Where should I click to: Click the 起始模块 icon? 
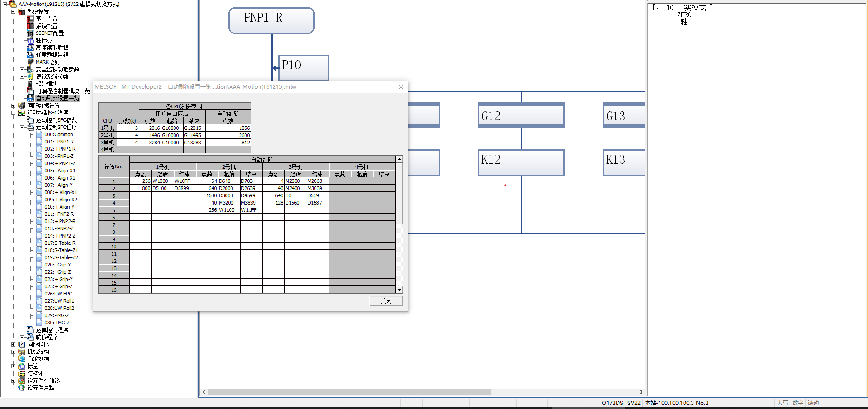click(30, 84)
